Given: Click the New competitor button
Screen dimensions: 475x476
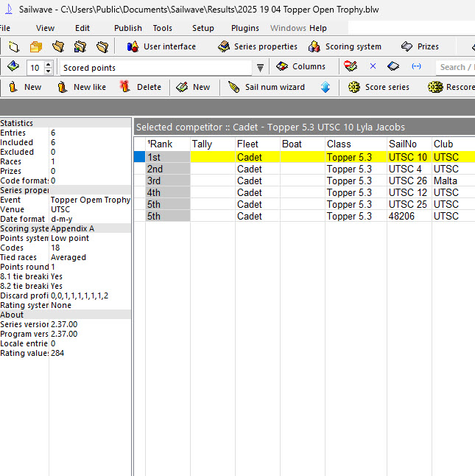Looking at the screenshot, I should [x=24, y=87].
